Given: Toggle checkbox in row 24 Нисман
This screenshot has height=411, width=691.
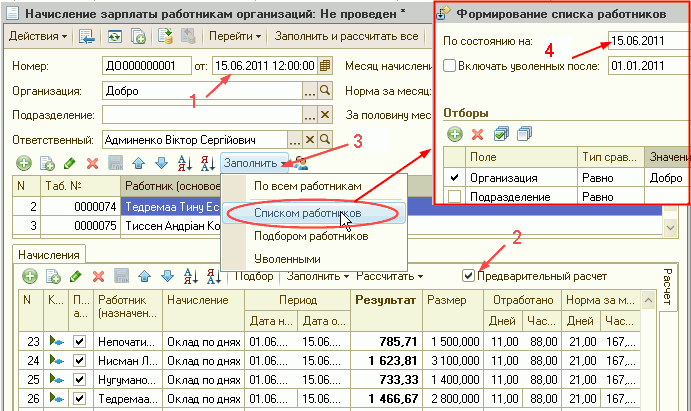Looking at the screenshot, I should pyautogui.click(x=79, y=360).
